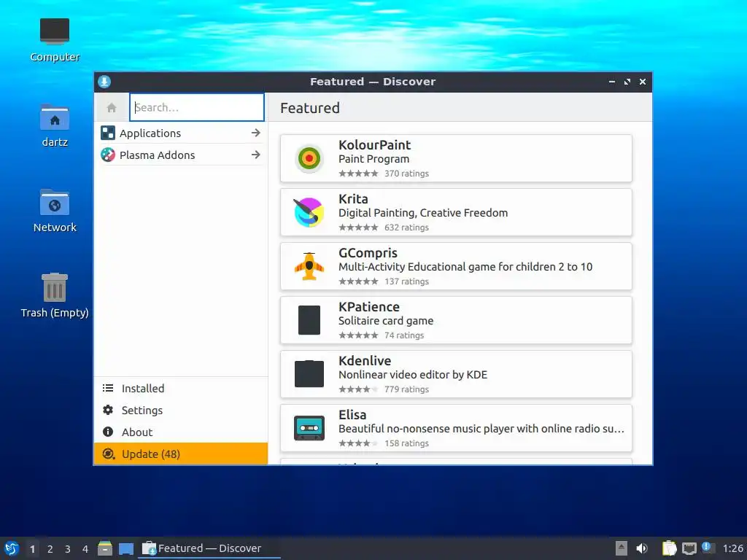
Task: Click 'Digital Painting, Creative Freedom' description
Action: (x=423, y=213)
